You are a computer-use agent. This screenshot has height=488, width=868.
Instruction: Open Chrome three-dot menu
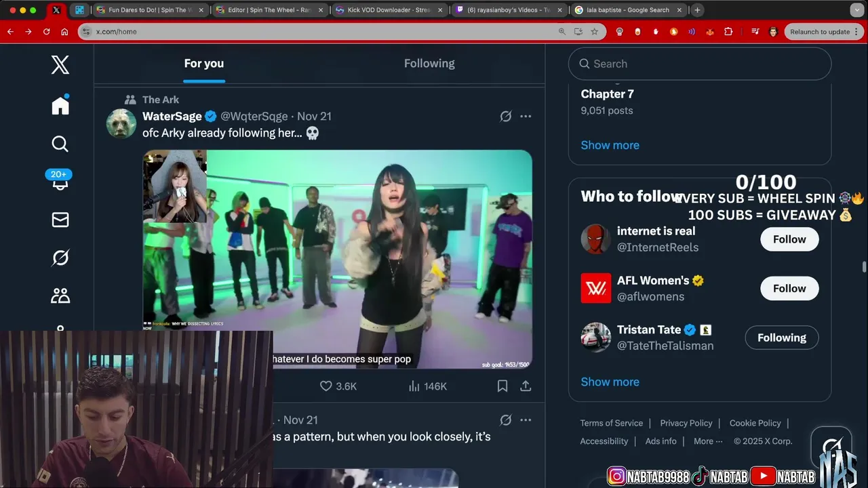point(858,32)
